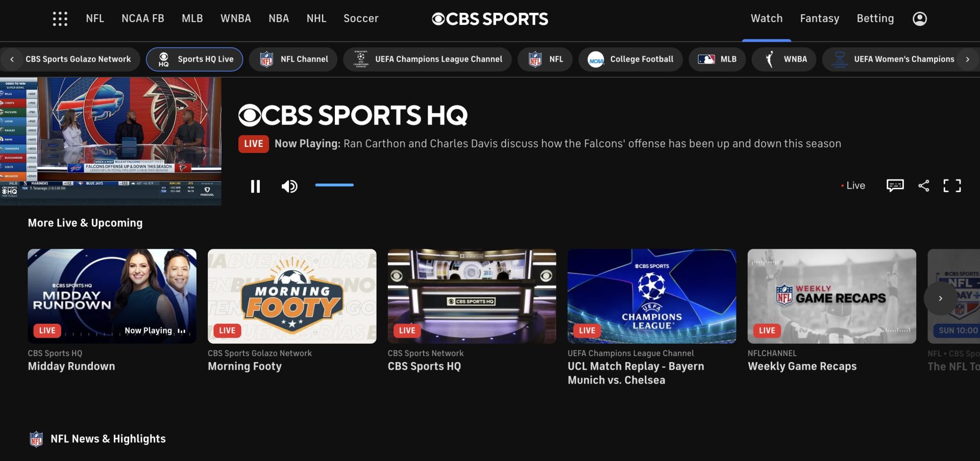
Task: Select the Sports HQ Live channel
Action: pos(194,59)
